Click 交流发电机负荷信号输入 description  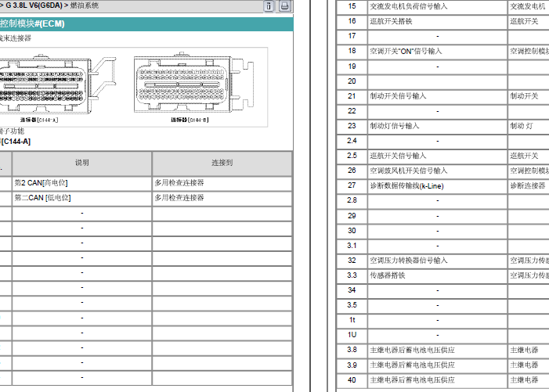(409, 6)
